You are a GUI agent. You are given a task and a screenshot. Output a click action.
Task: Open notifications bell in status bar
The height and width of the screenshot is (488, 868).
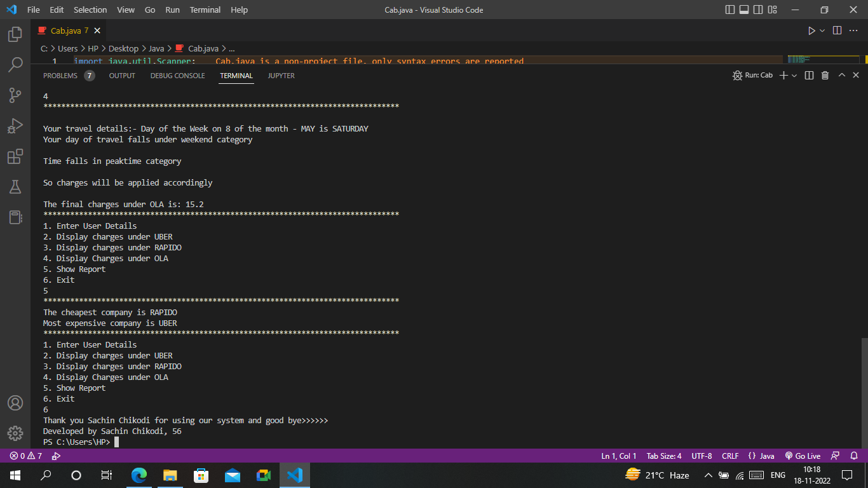click(x=854, y=456)
